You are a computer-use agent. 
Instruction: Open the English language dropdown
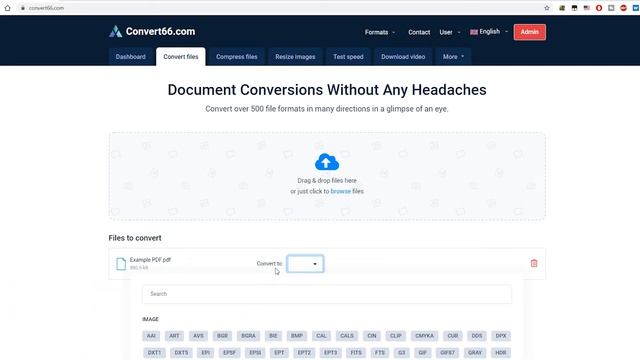(x=489, y=31)
